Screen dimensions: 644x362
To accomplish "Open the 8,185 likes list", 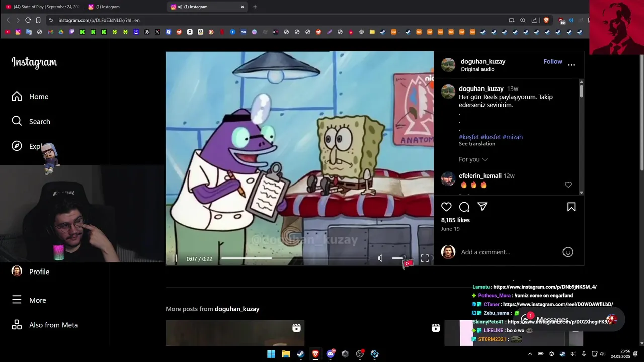I will [x=455, y=220].
